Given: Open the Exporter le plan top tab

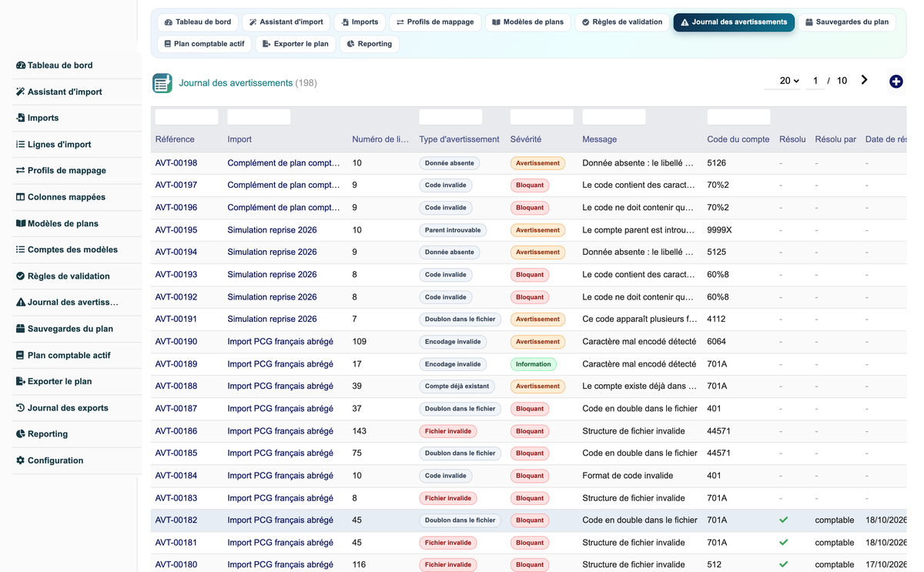Looking at the screenshot, I should 296,44.
